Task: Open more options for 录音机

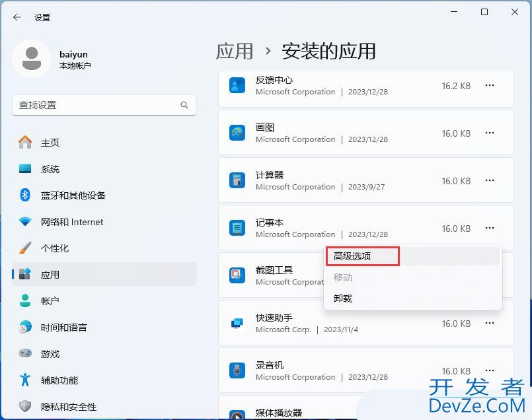Action: point(490,370)
